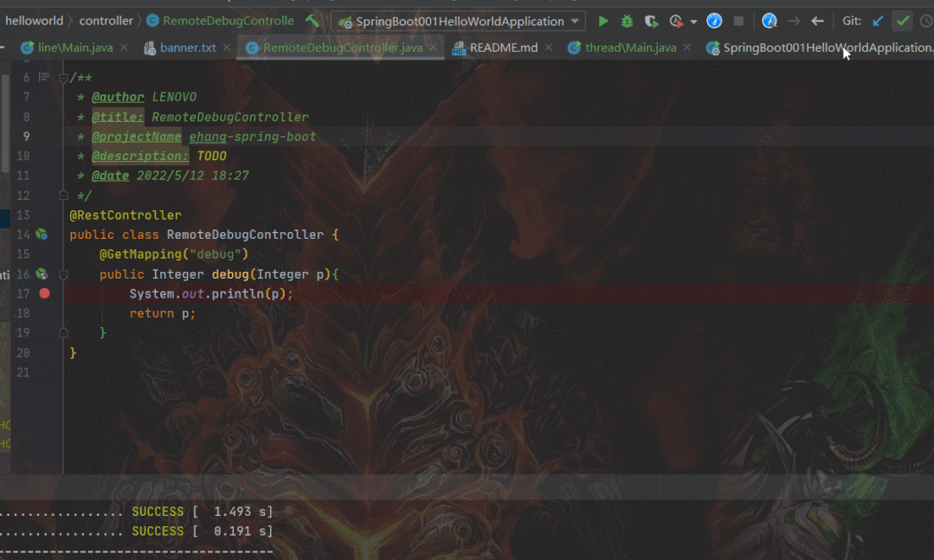Run the application with the green play icon

pyautogui.click(x=602, y=22)
